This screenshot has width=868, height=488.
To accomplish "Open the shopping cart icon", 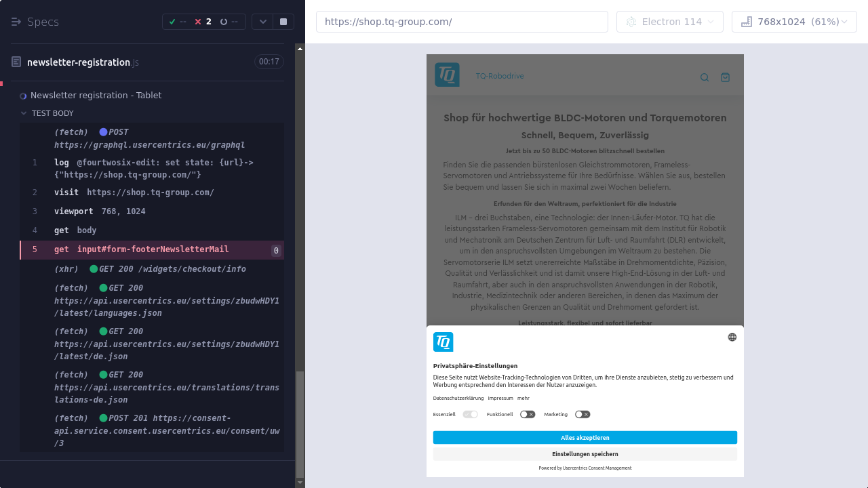I will coord(725,77).
